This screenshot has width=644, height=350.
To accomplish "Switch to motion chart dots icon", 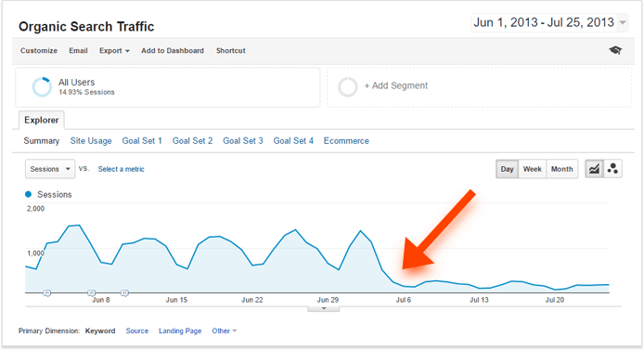I will pyautogui.click(x=612, y=169).
